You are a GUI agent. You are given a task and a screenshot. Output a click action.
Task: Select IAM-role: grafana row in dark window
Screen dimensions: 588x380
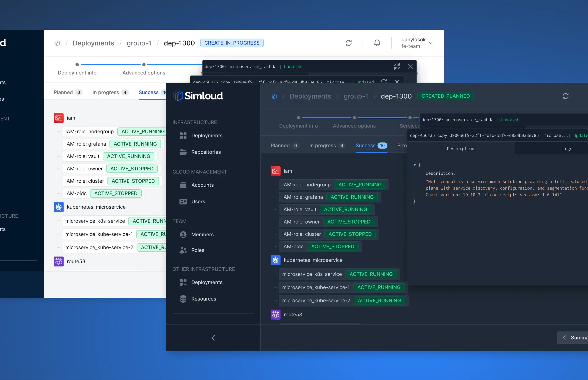pyautogui.click(x=330, y=197)
